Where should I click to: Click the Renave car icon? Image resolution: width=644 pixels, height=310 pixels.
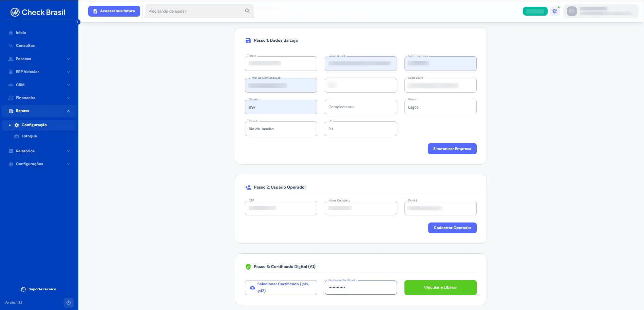coord(11,111)
